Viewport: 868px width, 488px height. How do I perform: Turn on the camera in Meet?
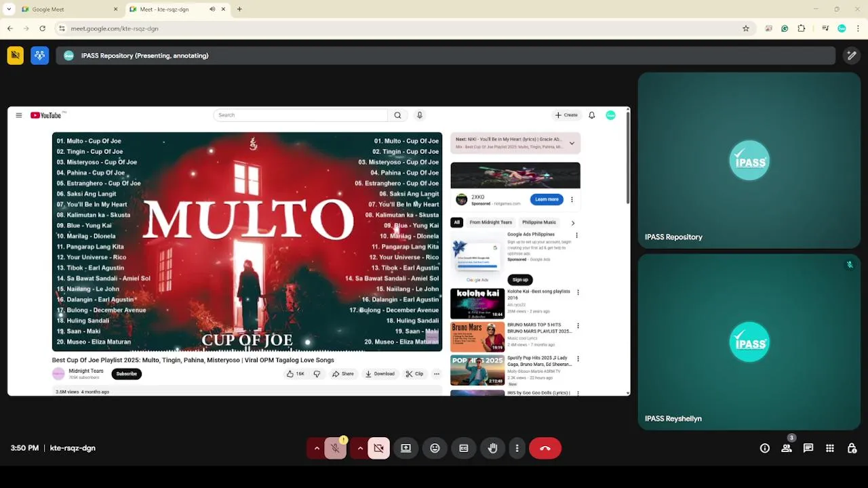[378, 448]
